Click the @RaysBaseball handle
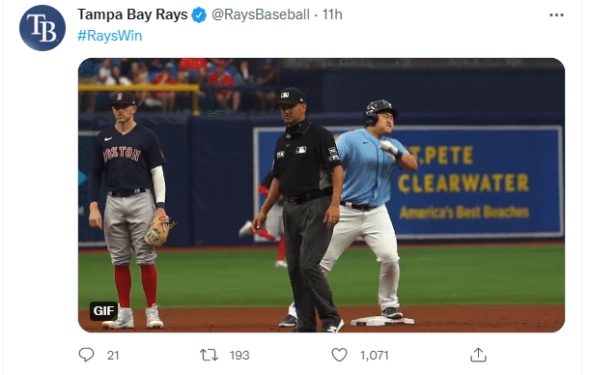This screenshot has width=590, height=375. (260, 15)
